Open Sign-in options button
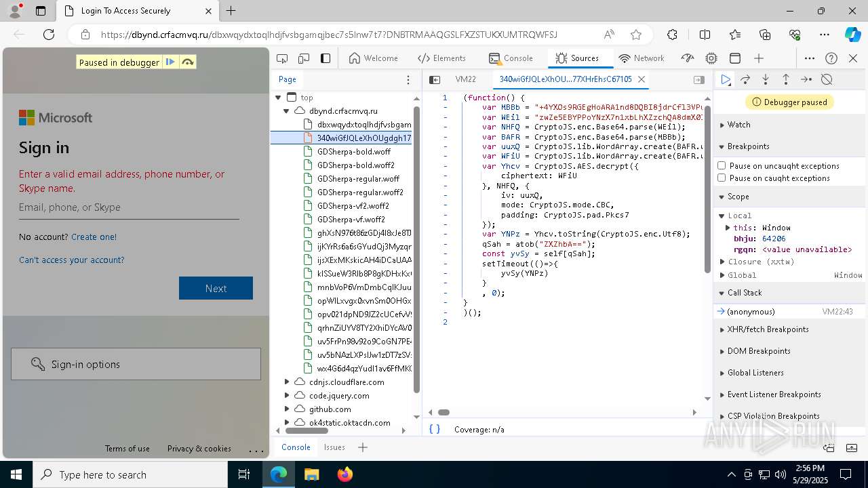 point(136,364)
